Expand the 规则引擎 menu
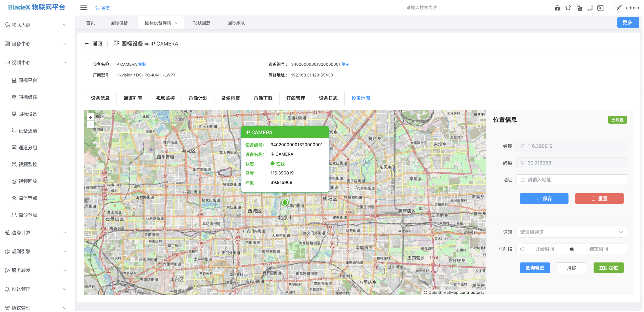 click(36, 251)
